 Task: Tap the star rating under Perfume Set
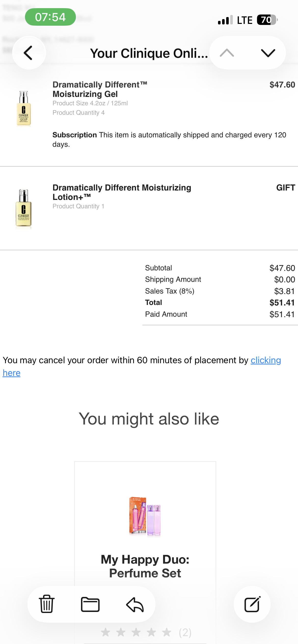136,632
